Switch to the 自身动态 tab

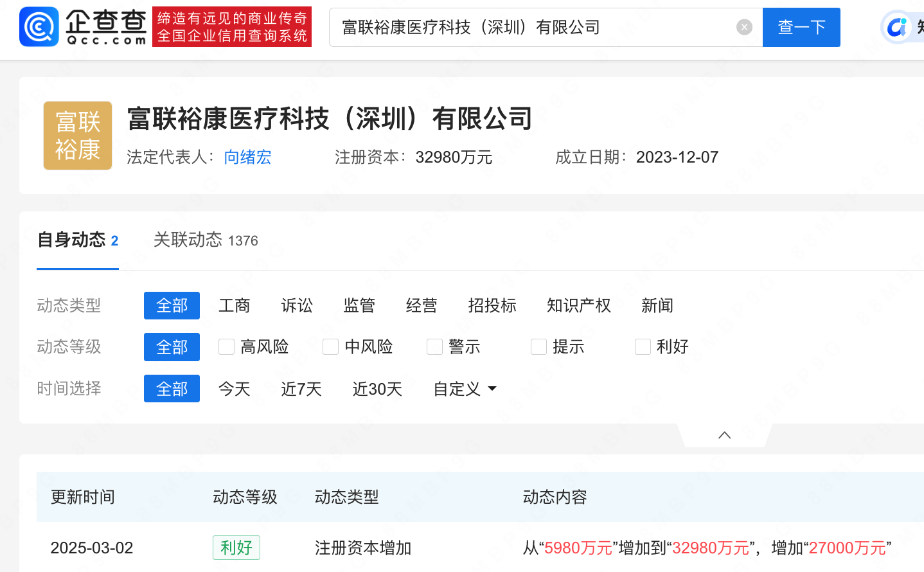coord(78,240)
